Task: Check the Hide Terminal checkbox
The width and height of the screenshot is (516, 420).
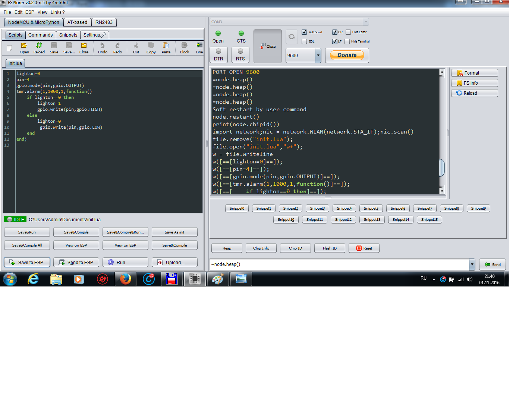Action: (347, 41)
